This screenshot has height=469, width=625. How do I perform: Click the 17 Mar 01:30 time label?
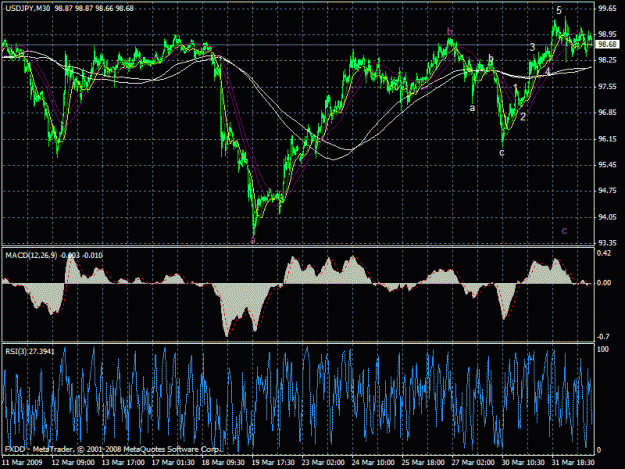pyautogui.click(x=173, y=463)
